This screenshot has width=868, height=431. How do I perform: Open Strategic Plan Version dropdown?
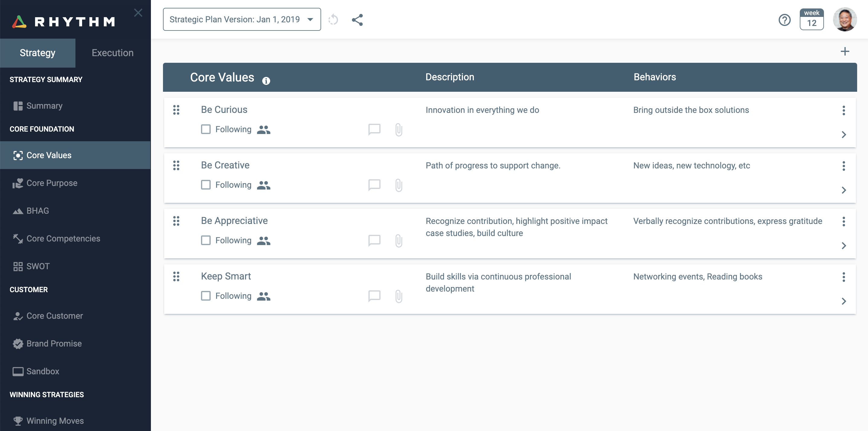click(242, 20)
